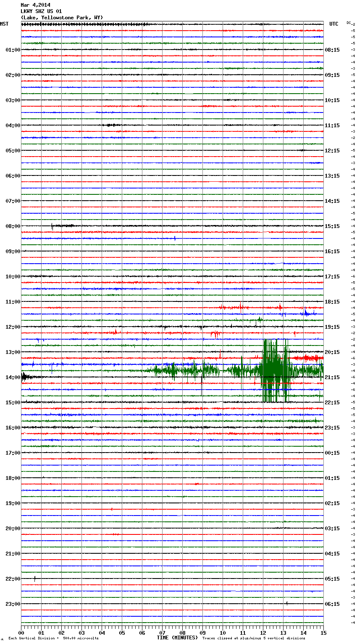Select station code 'LKWY SHZ US 01'
Screen dimensions: 357x644
41,11
